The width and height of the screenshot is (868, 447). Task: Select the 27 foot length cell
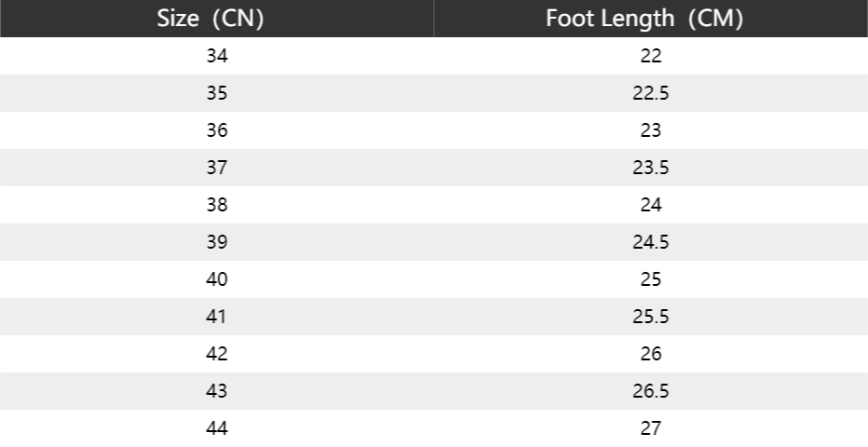(651, 428)
